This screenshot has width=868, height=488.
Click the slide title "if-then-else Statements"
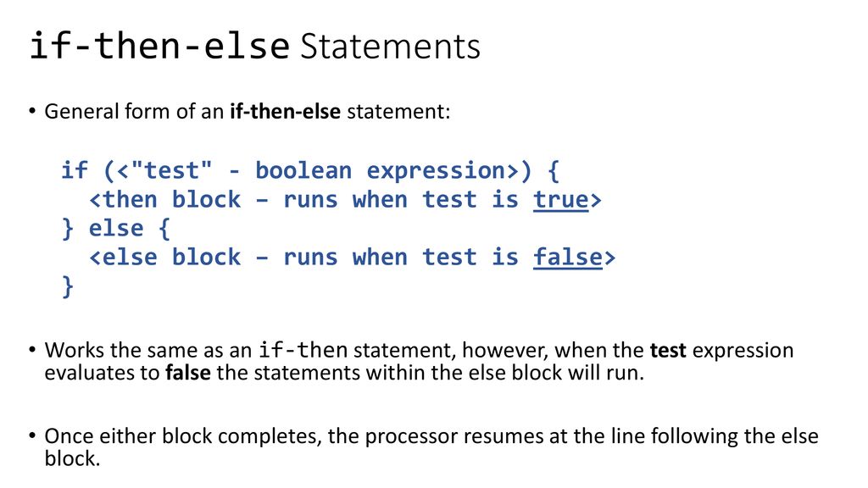coord(255,46)
